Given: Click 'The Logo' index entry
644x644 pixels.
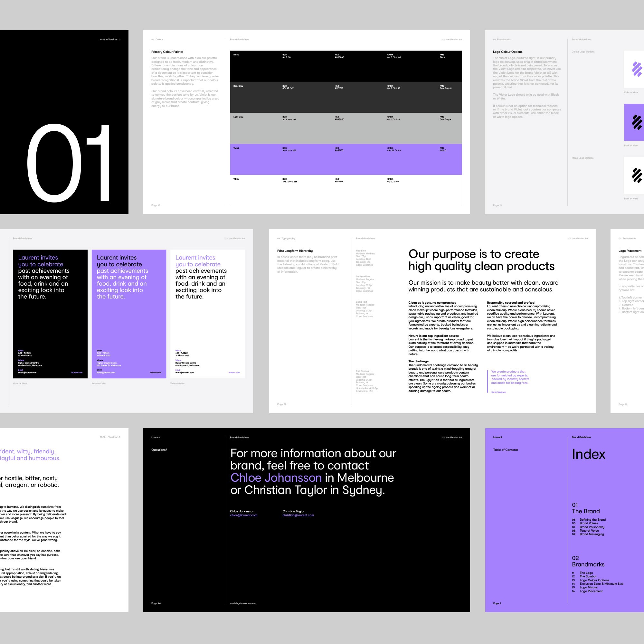Looking at the screenshot, I should click(x=586, y=573).
